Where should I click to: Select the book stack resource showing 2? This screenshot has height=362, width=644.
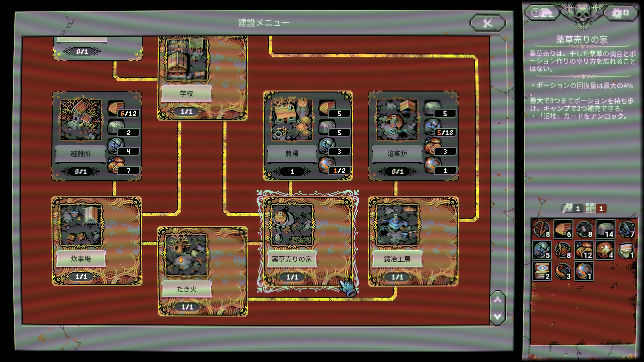(542, 271)
